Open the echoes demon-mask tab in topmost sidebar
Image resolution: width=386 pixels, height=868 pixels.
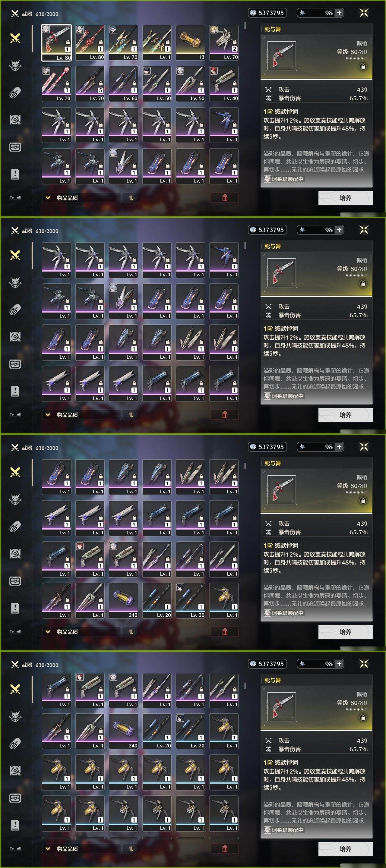(x=15, y=65)
